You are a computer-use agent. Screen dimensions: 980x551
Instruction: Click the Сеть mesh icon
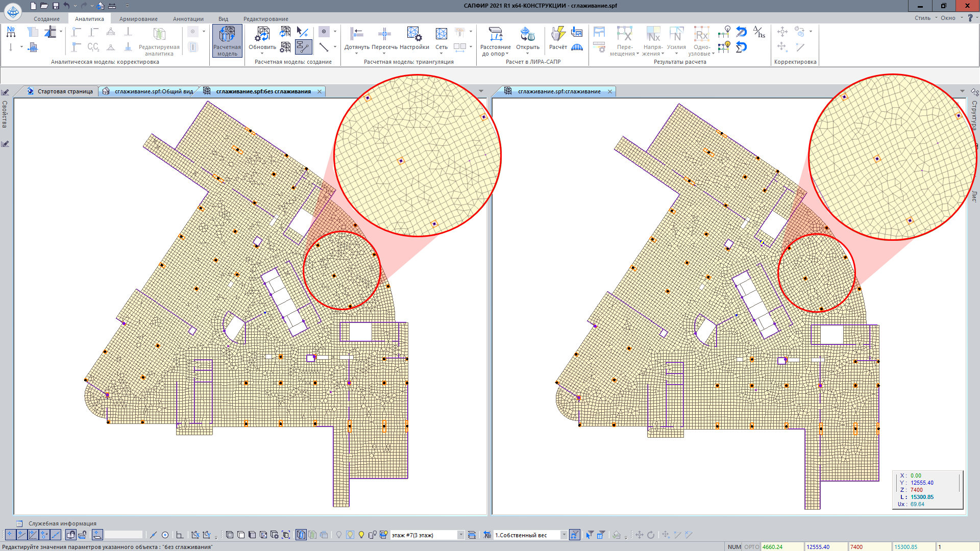(x=442, y=35)
